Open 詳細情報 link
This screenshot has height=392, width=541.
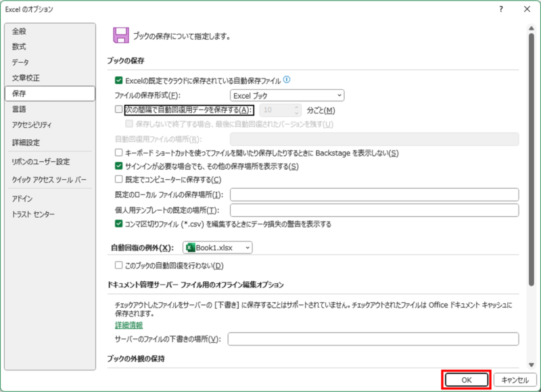coord(128,325)
